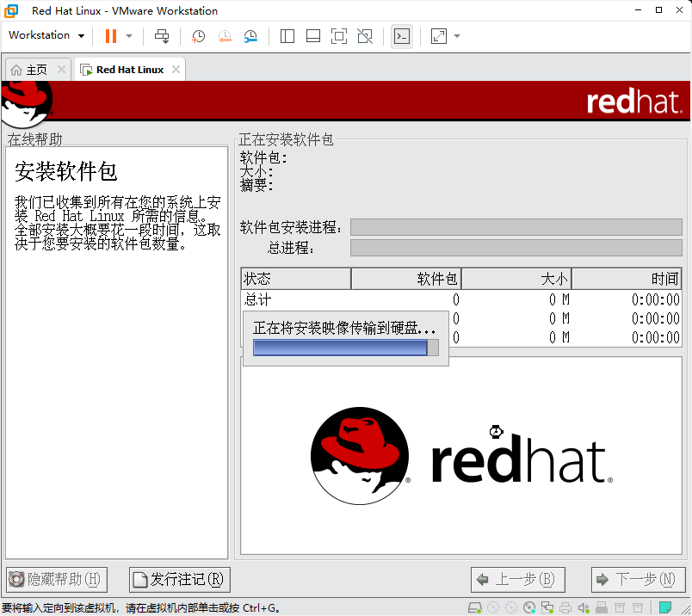Open the suspend button dropdown arrow
This screenshot has width=692, height=616.
(128, 35)
